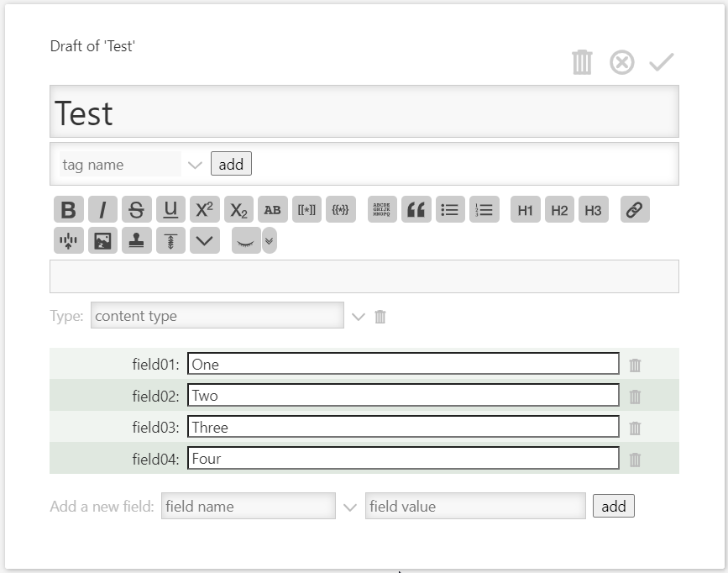Insert a wikilink with [[*]] button

point(306,209)
